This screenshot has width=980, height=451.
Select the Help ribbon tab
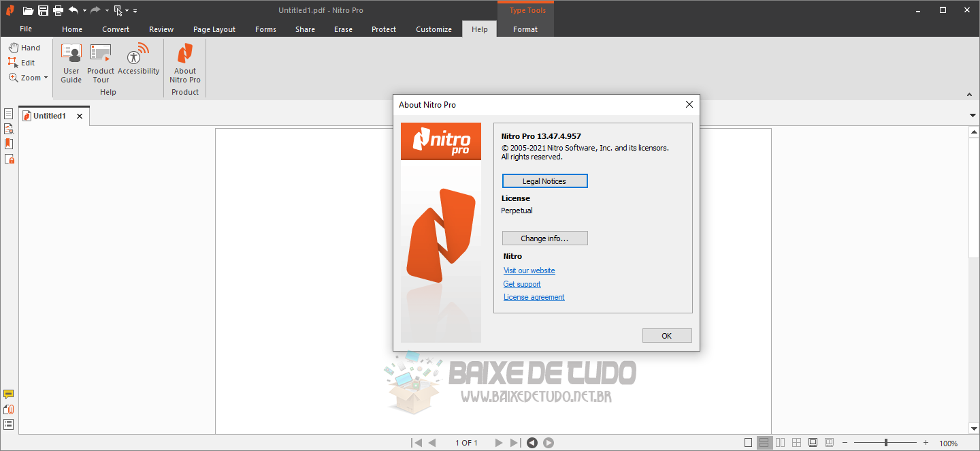pyautogui.click(x=480, y=29)
